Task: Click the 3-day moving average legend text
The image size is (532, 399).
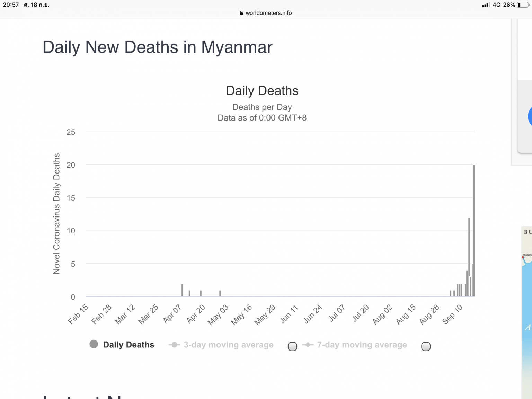Action: 229,345
